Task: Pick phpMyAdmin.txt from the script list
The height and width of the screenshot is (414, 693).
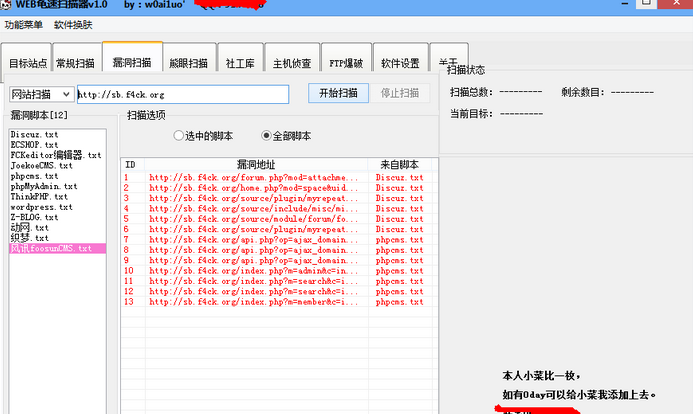Action: (43, 186)
